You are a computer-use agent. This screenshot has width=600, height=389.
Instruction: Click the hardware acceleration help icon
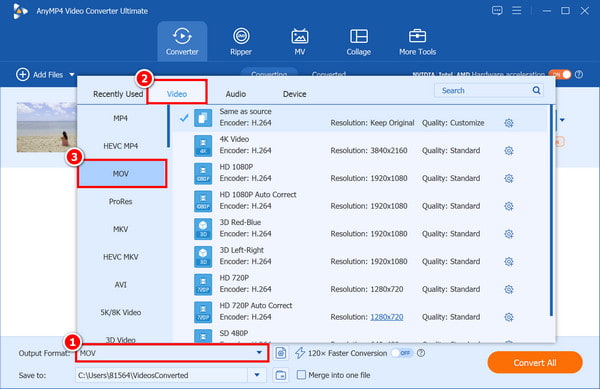pyautogui.click(x=579, y=74)
